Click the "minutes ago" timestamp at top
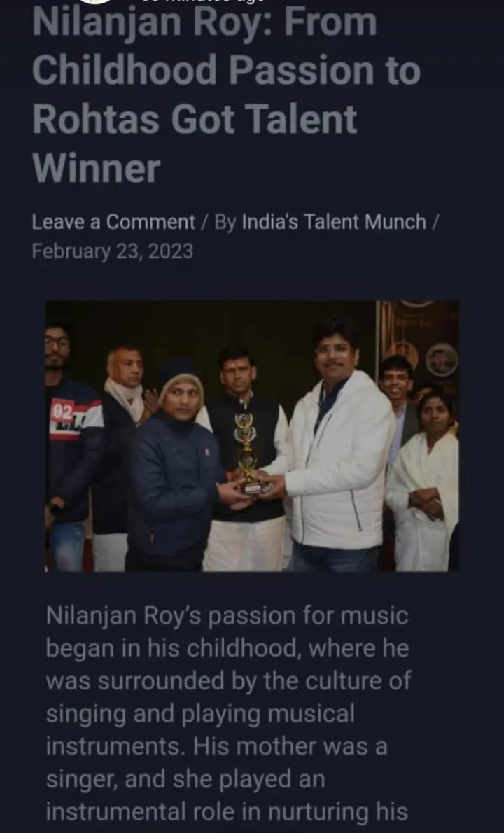This screenshot has width=504, height=833. (202, 2)
